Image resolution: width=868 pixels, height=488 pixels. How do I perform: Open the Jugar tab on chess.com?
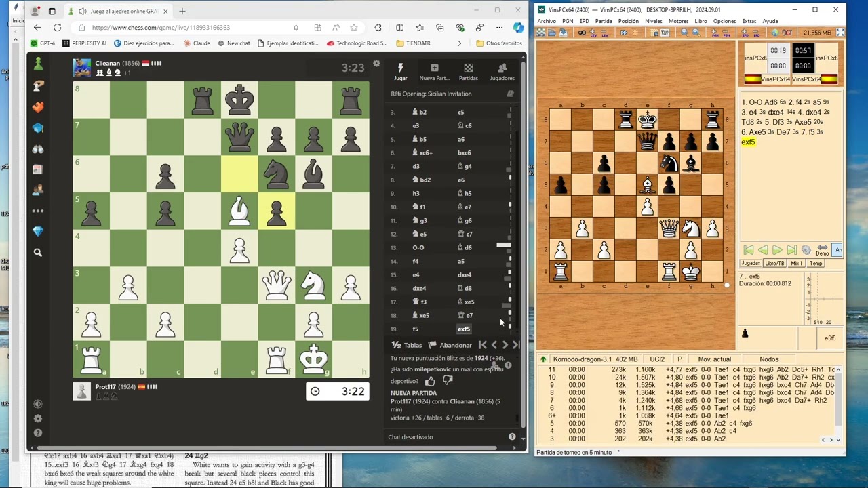tap(401, 72)
